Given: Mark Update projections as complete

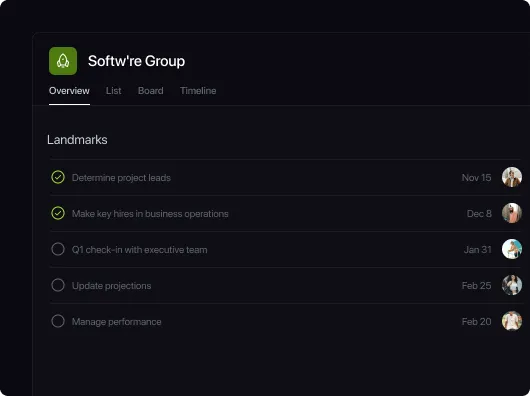Looking at the screenshot, I should [58, 285].
